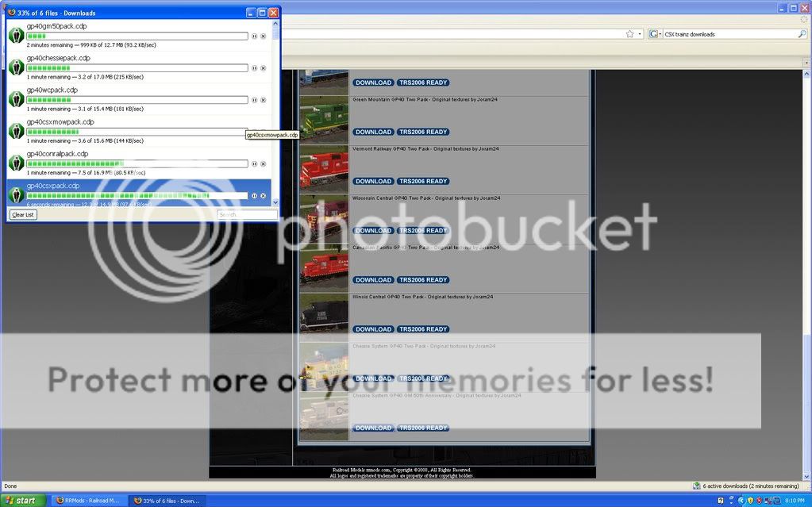Click Downloads list scrollbar up arrow

point(275,23)
